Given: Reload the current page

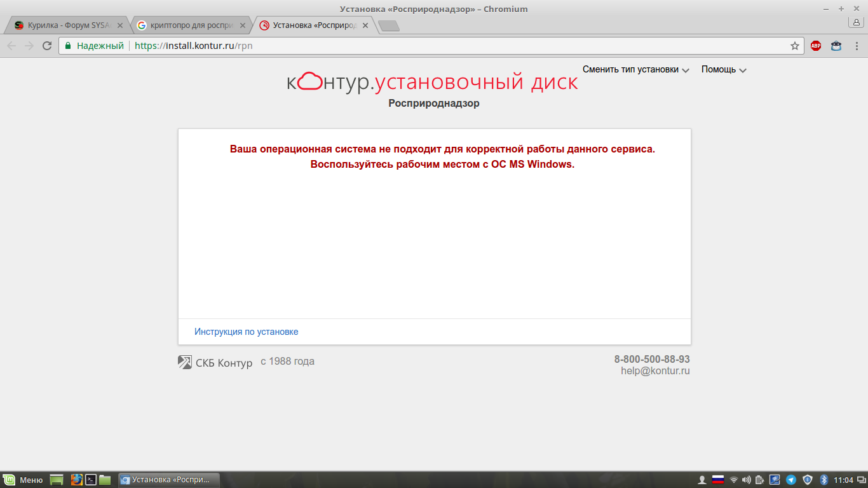Looking at the screenshot, I should tap(47, 46).
